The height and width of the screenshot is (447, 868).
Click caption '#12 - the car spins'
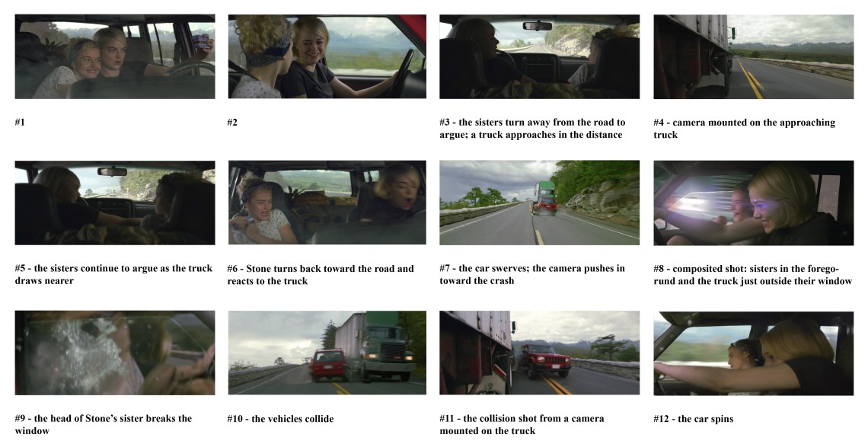pyautogui.click(x=693, y=419)
